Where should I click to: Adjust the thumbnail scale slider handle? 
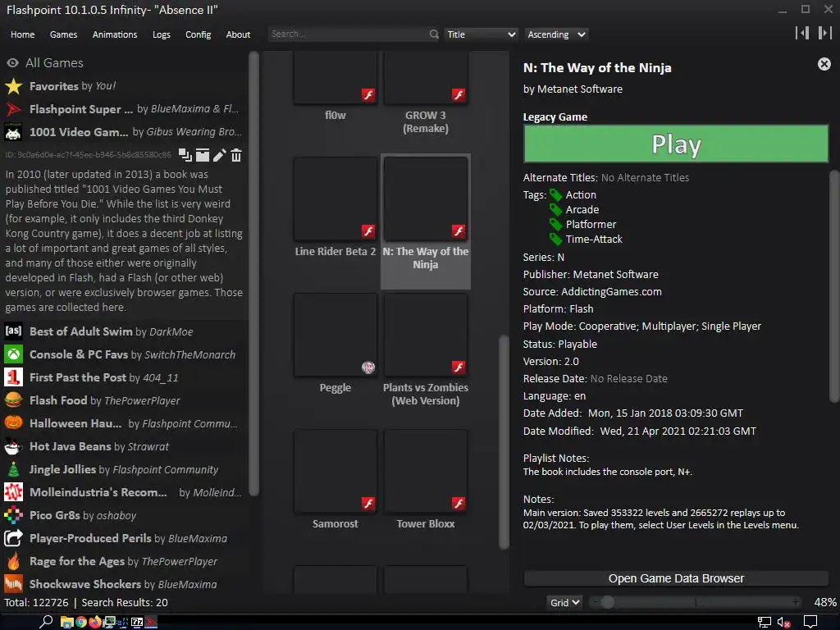608,603
